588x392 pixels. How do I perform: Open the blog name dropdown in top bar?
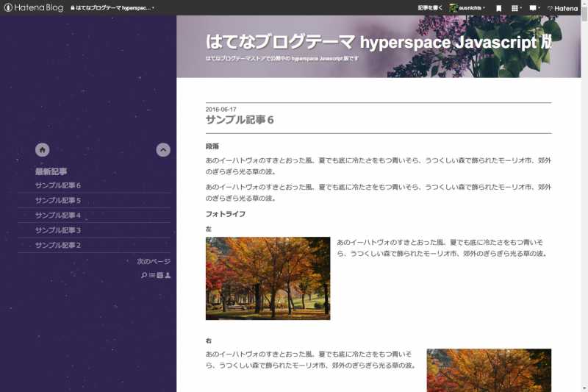click(x=112, y=7)
